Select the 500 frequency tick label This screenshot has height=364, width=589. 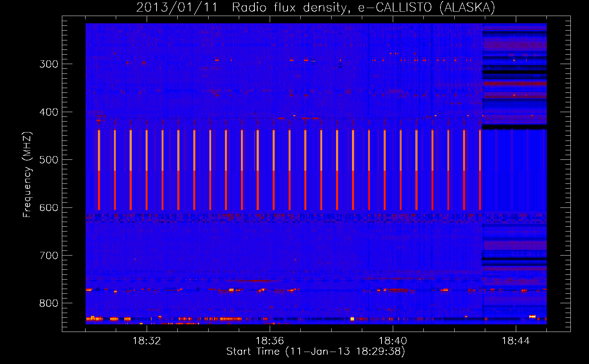[49, 160]
